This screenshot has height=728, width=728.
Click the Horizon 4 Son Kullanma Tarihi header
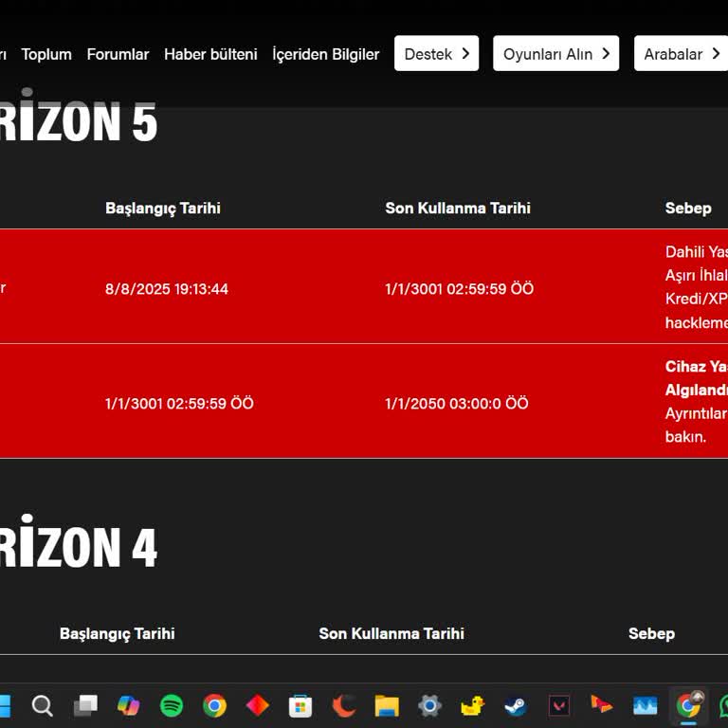(x=391, y=634)
